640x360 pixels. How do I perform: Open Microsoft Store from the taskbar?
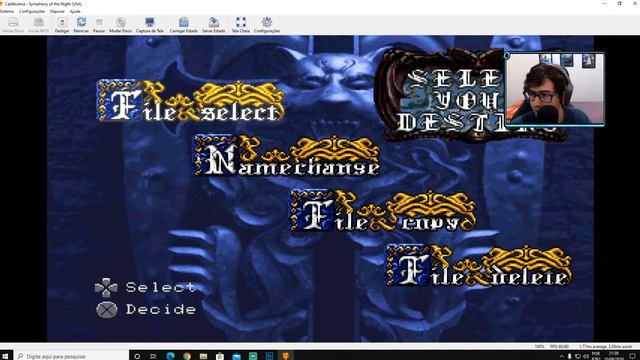[x=220, y=356]
